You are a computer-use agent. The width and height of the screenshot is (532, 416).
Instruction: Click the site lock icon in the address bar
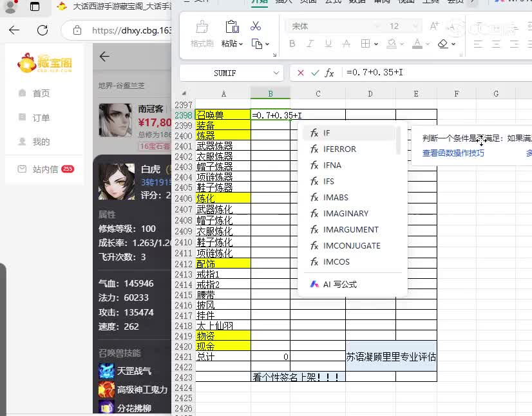[x=77, y=30]
